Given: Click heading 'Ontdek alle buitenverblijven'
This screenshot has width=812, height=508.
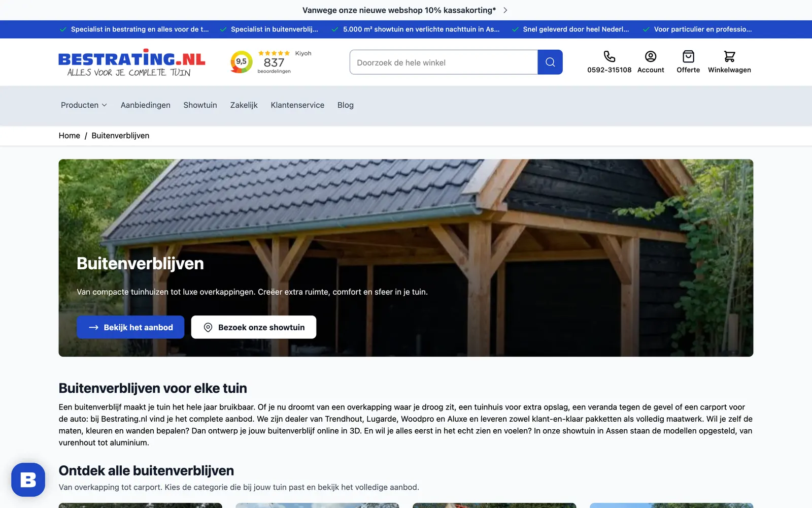Looking at the screenshot, I should (146, 470).
